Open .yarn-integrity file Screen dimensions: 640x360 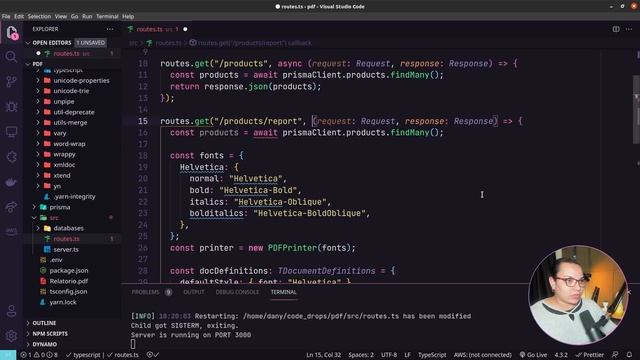click(74, 196)
